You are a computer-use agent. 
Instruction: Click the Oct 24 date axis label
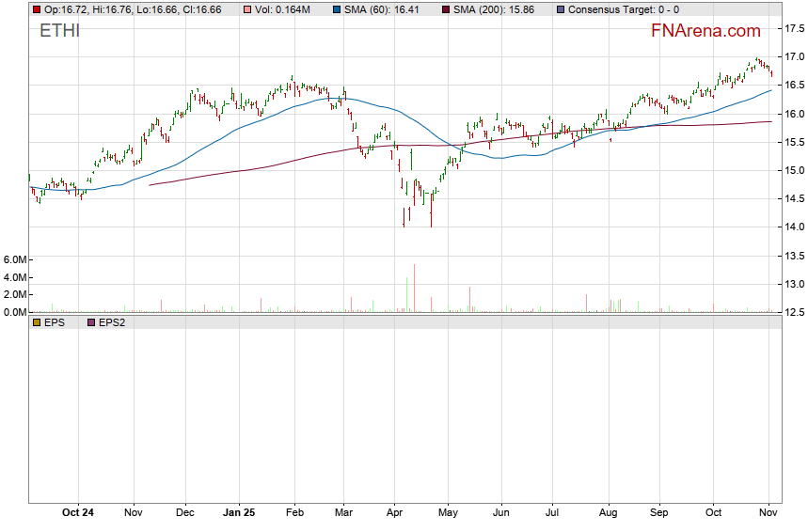(77, 513)
